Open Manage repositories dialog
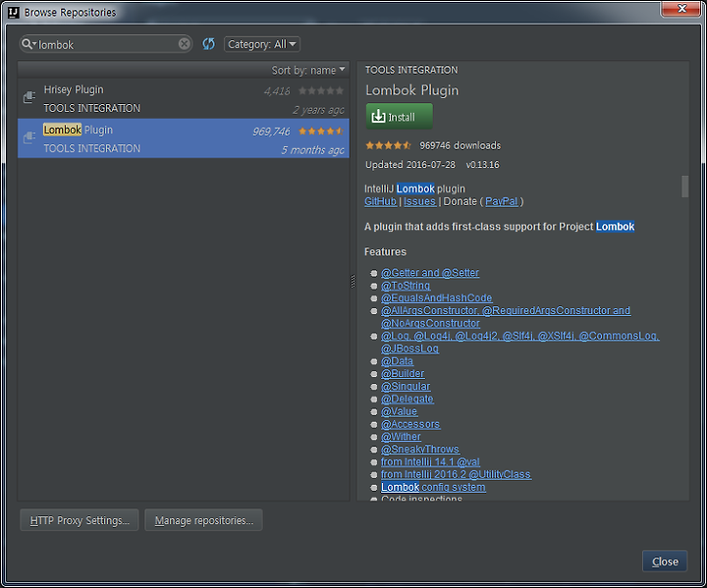The height and width of the screenshot is (588, 707). tap(204, 520)
